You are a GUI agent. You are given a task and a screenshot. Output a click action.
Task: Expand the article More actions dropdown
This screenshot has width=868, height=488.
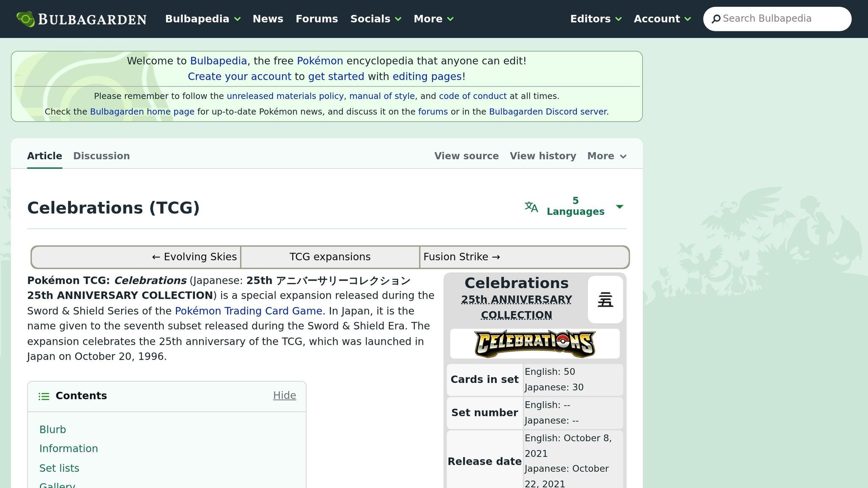(607, 156)
